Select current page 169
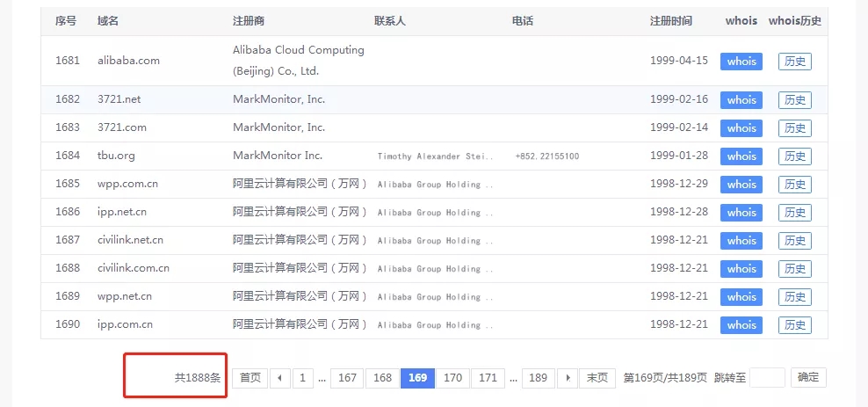This screenshot has height=407, width=868. [418, 378]
